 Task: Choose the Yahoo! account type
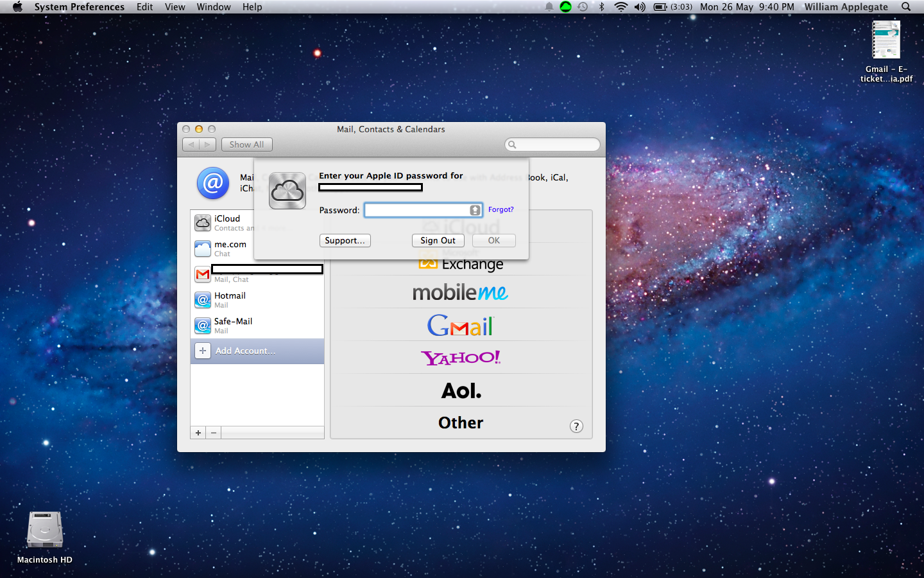pyautogui.click(x=461, y=358)
